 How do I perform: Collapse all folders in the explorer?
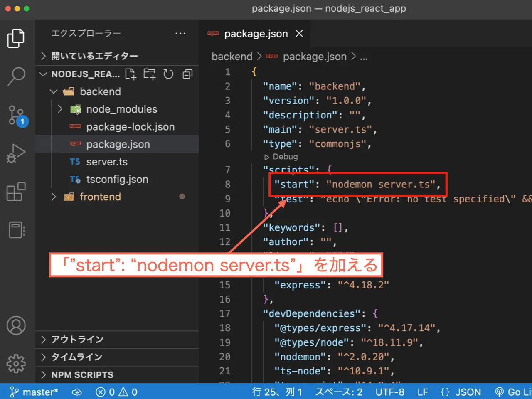pos(187,74)
